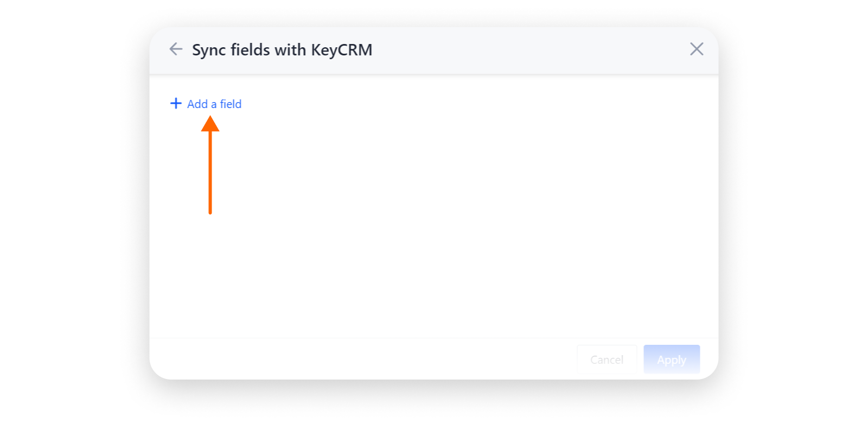Viewport: 868px width, 423px height.
Task: Cancel syncing fields with KeyCRM
Action: [x=607, y=359]
